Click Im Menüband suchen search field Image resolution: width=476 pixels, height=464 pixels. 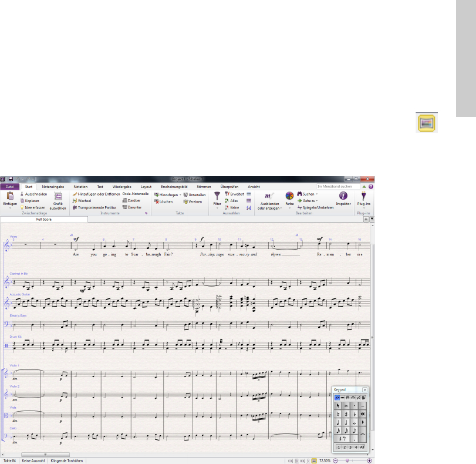[x=338, y=187]
